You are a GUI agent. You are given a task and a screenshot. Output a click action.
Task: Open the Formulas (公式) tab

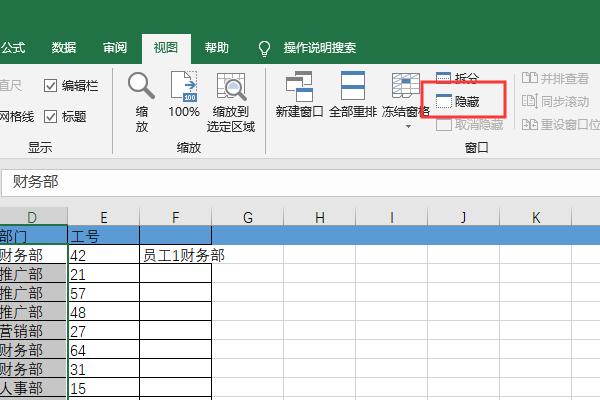pyautogui.click(x=13, y=48)
